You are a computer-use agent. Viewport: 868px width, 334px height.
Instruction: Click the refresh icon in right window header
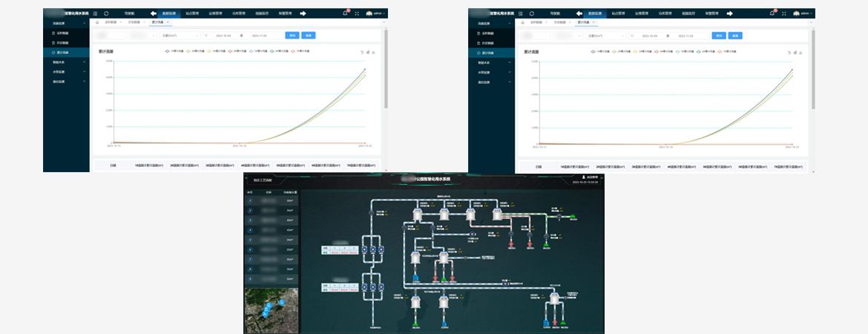(532, 13)
